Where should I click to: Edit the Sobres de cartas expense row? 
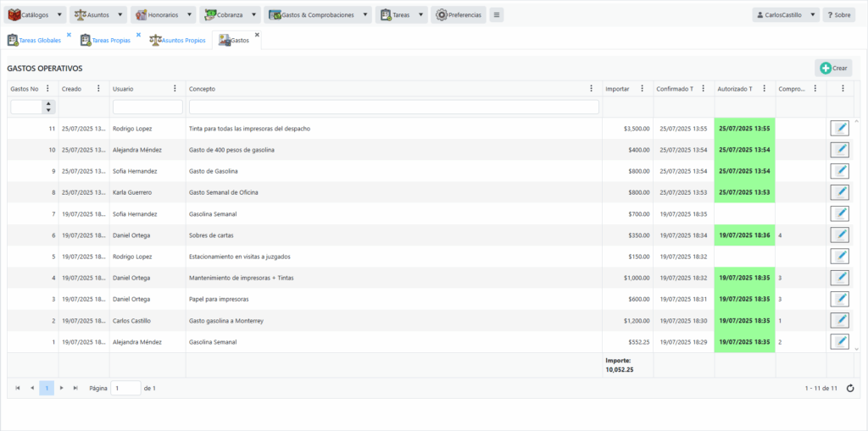[839, 235]
